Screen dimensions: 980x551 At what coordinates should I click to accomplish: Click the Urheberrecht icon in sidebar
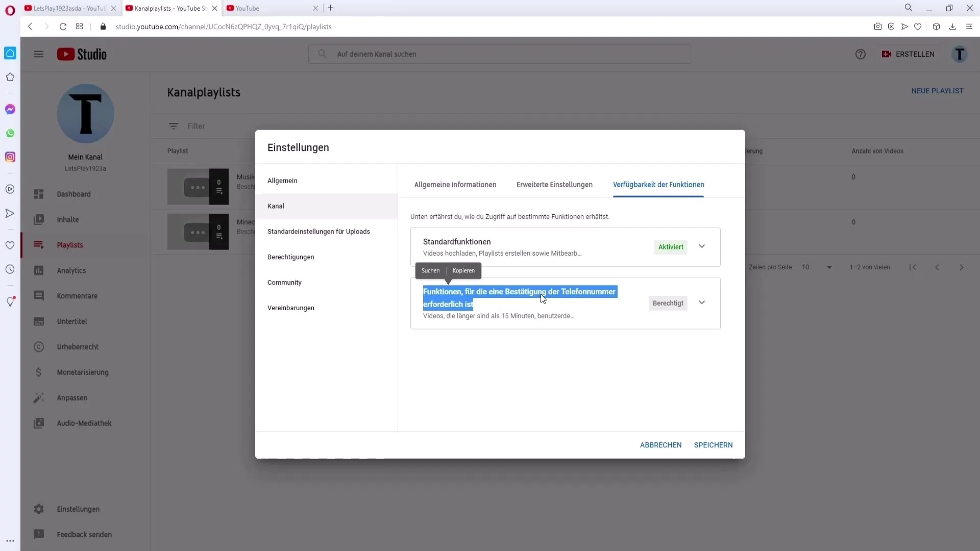click(38, 346)
